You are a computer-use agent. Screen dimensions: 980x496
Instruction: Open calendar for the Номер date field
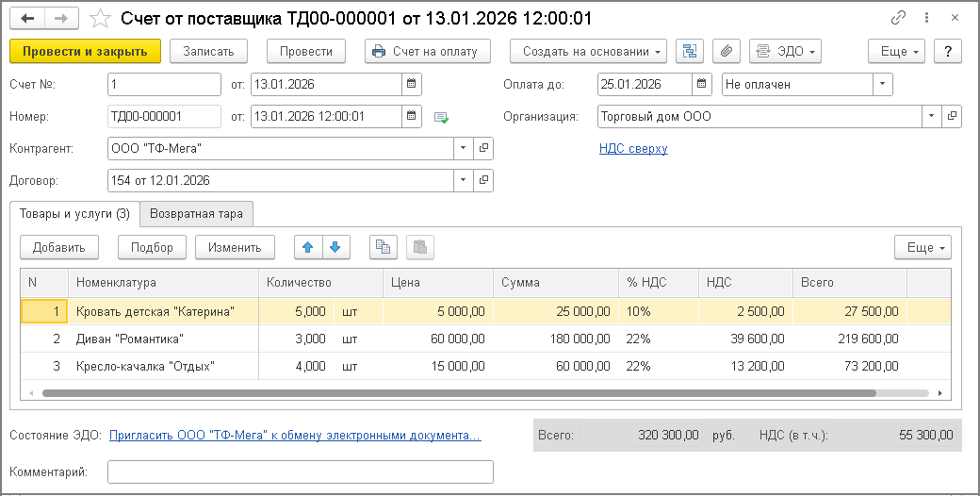(x=411, y=116)
